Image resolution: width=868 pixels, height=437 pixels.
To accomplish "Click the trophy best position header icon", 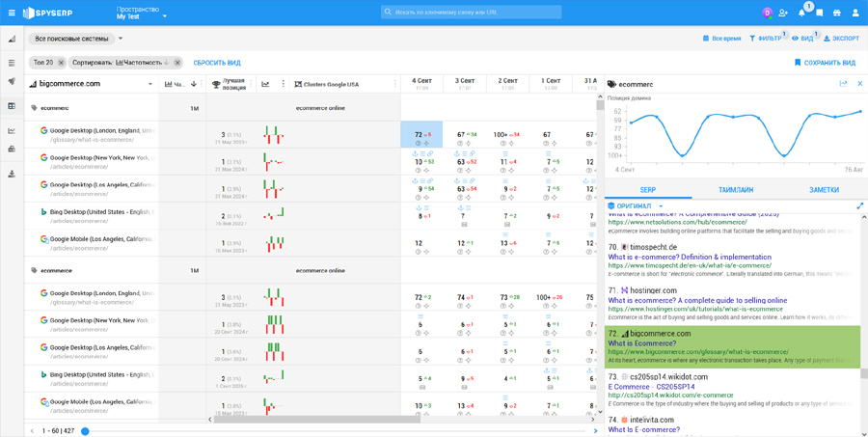I will pos(216,84).
